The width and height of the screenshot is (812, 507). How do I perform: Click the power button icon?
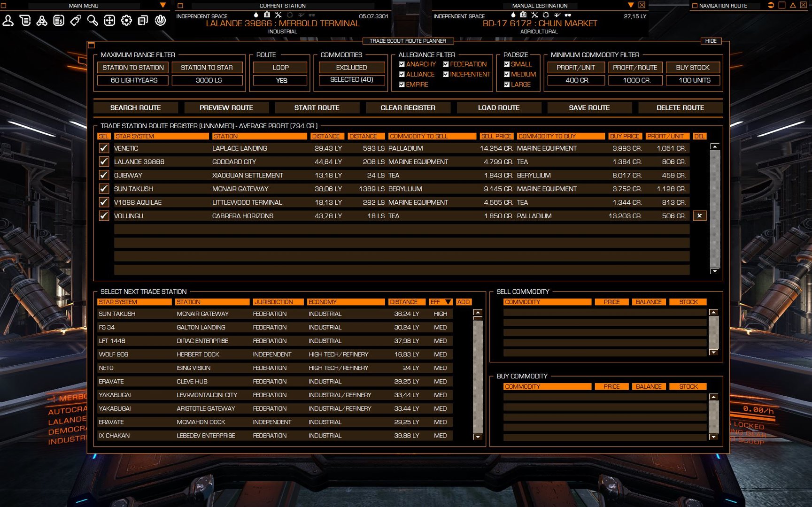click(x=160, y=21)
